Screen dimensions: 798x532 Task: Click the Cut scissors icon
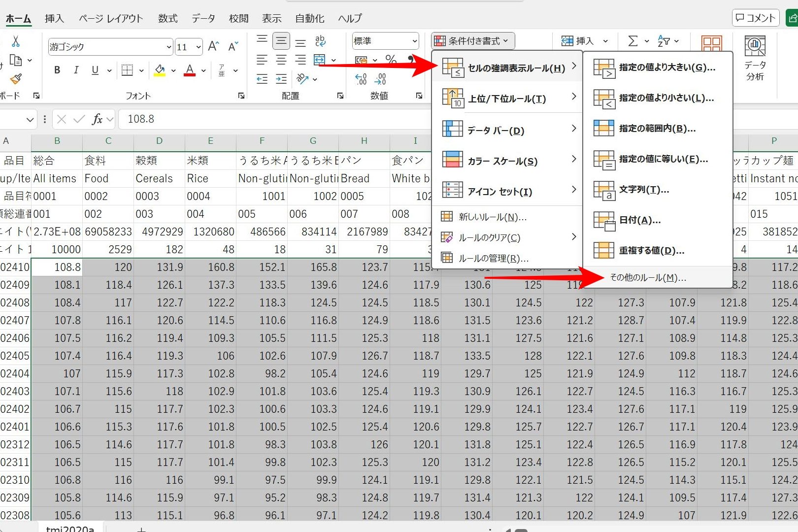click(16, 41)
